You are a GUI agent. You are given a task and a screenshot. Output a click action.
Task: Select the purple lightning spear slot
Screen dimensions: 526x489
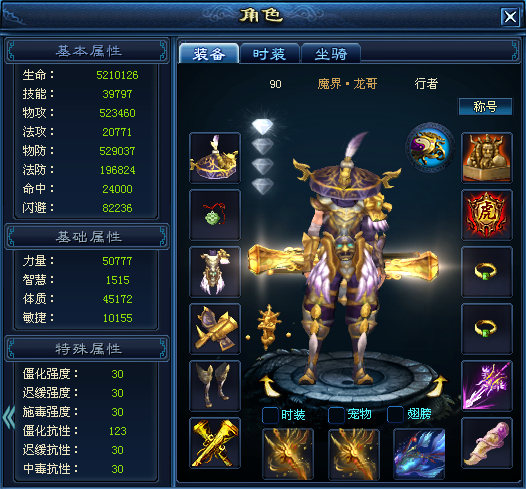487,386
